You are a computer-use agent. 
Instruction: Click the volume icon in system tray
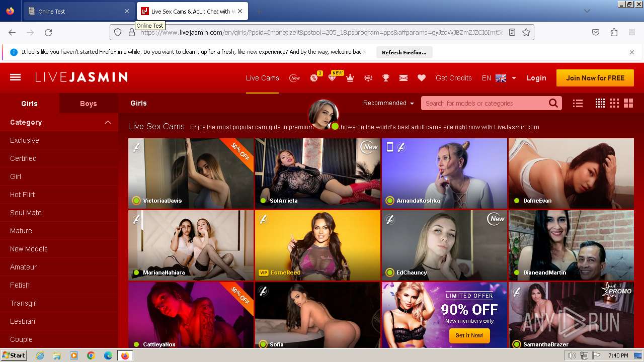coord(572,355)
